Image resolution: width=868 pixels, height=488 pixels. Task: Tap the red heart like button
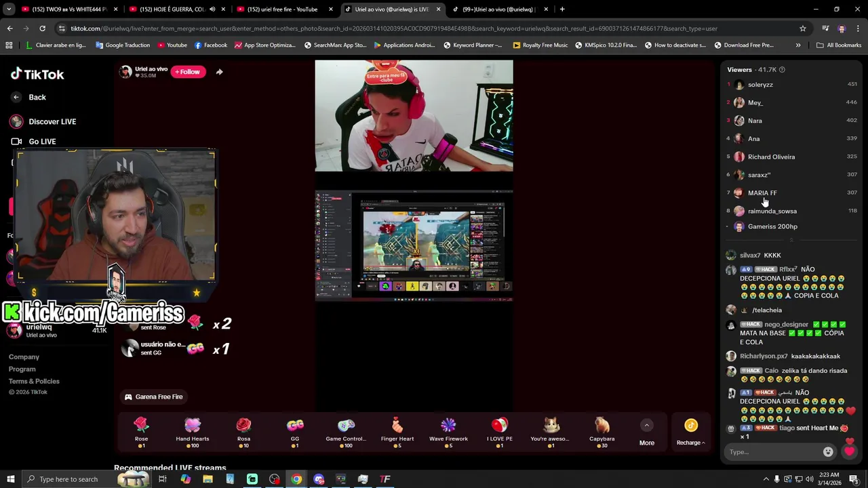(850, 451)
